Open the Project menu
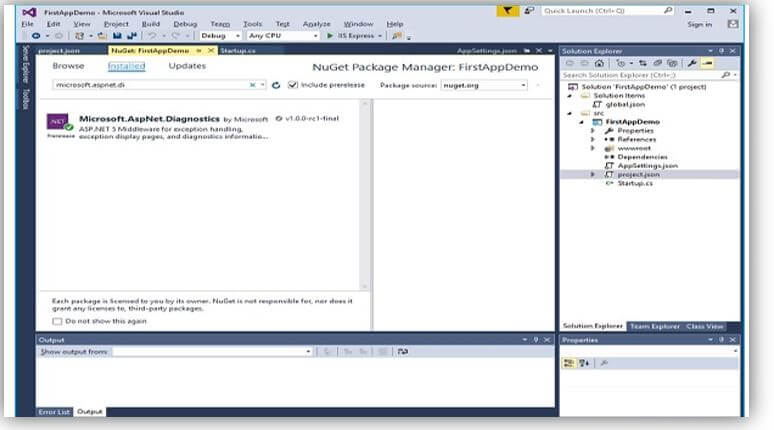The height and width of the screenshot is (430, 774). (116, 24)
